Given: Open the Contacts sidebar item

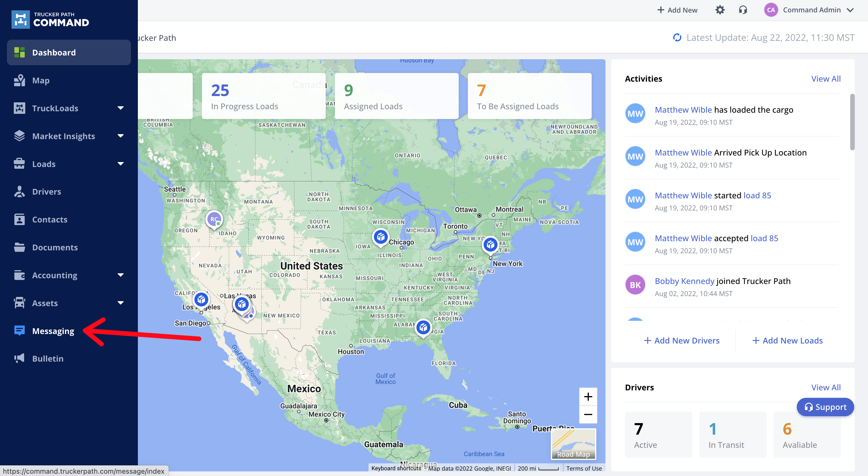Looking at the screenshot, I should tap(69, 219).
